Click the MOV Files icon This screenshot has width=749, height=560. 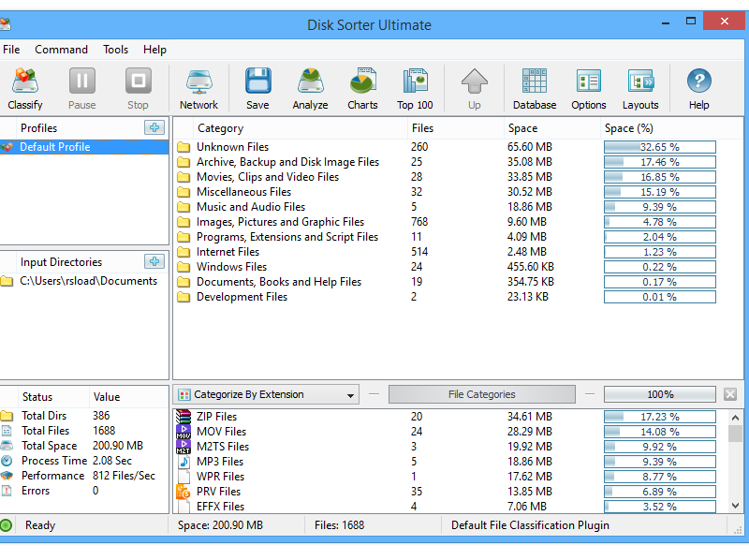coord(184,432)
